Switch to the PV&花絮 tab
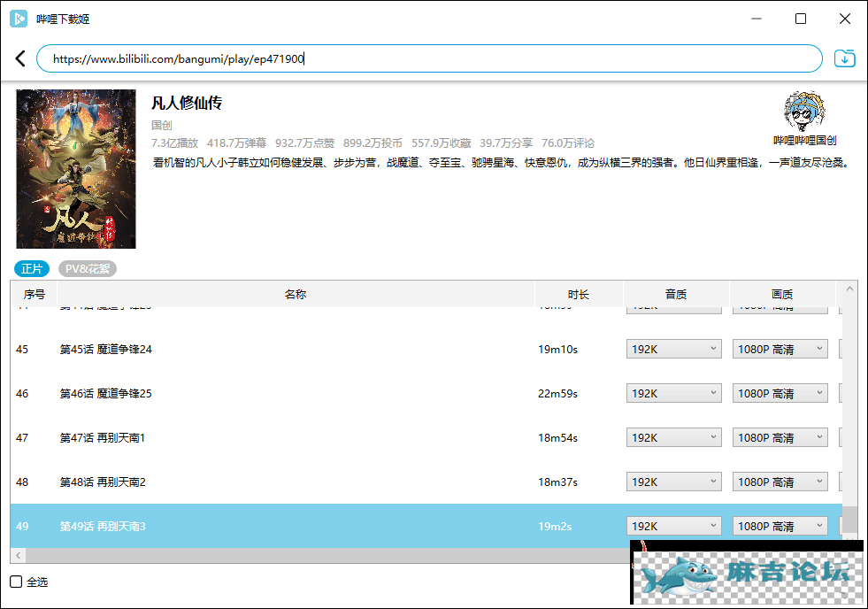Viewport: 868px width, 609px height. click(88, 268)
